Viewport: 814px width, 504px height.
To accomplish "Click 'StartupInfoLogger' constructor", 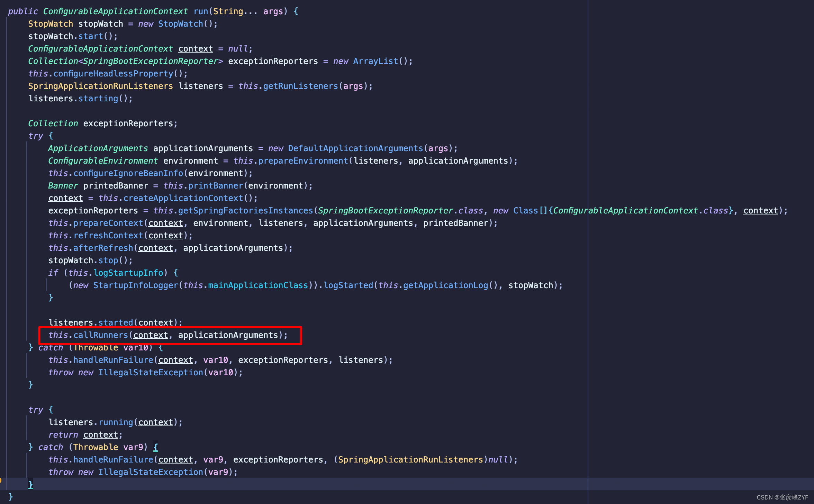I will [x=135, y=285].
